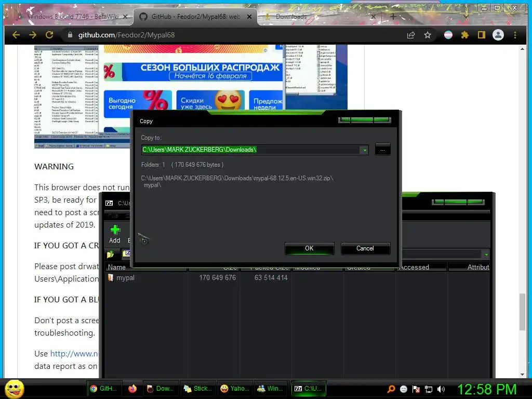Switch to Sticky notes taskbar item

[x=197, y=389]
